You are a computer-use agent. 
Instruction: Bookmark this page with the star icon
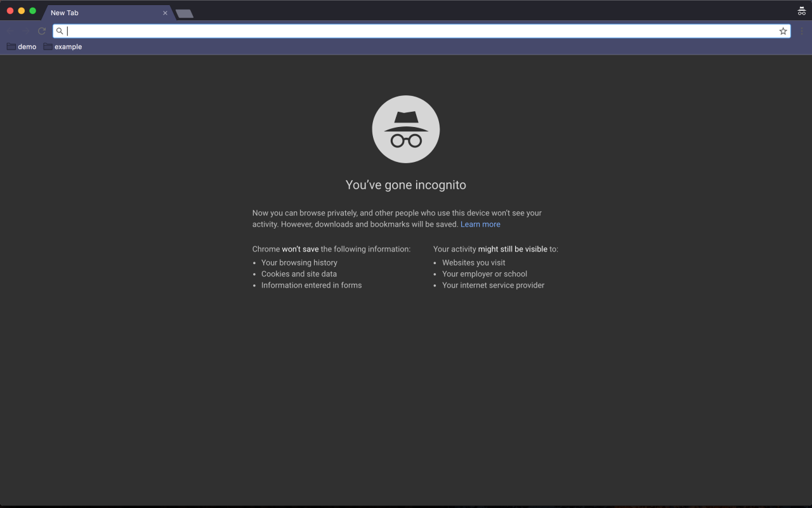[783, 31]
